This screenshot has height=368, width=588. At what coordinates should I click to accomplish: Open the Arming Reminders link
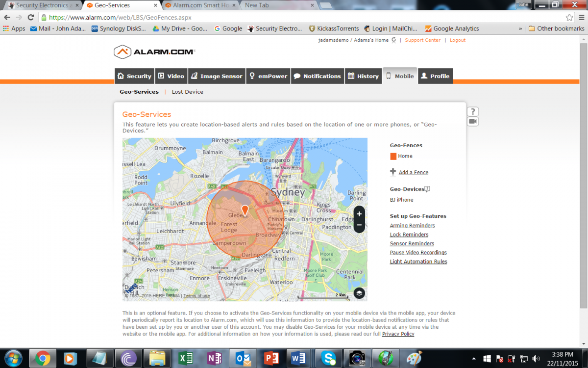[x=412, y=226]
